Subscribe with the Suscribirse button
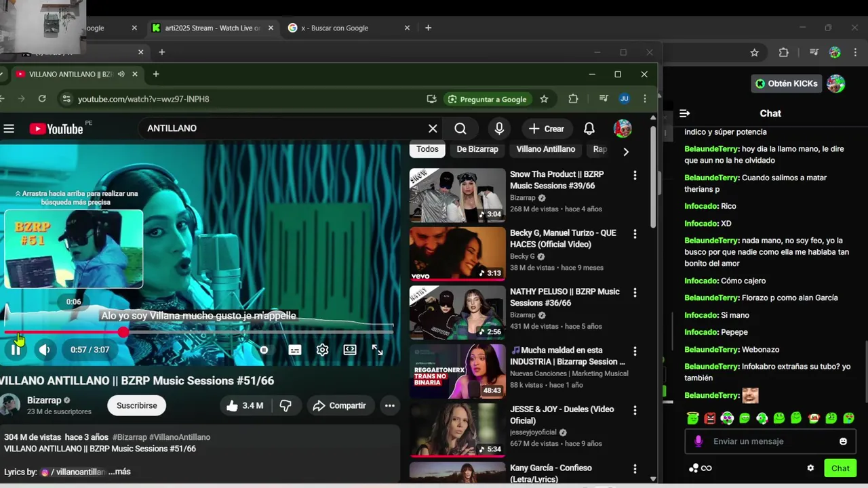Viewport: 868px width, 488px height. 137,405
